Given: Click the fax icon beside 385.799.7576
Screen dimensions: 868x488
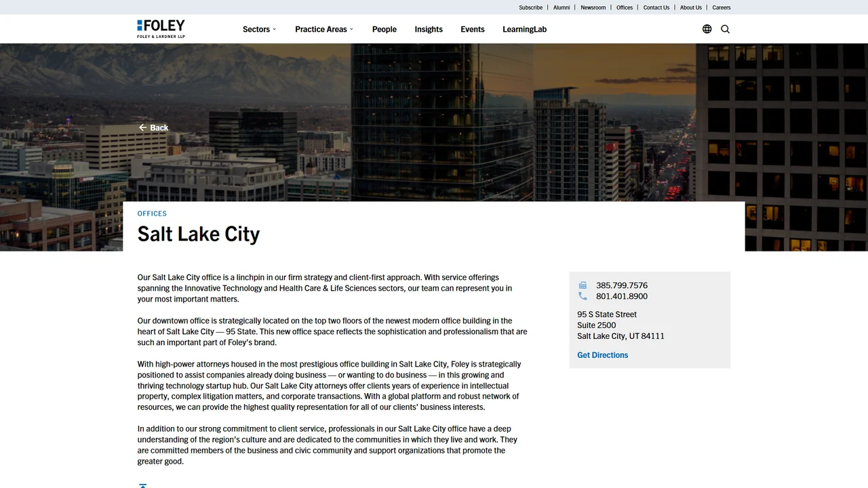Looking at the screenshot, I should pyautogui.click(x=583, y=285).
